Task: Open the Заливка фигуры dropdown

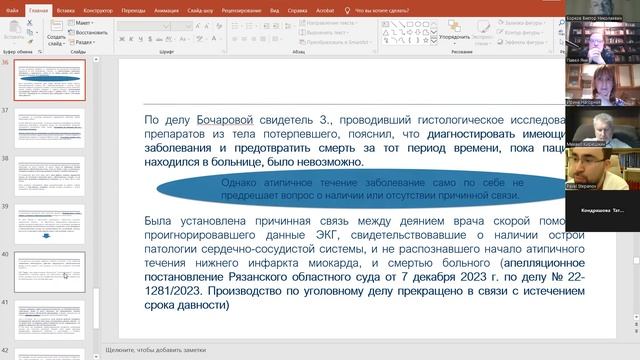Action: [x=522, y=23]
